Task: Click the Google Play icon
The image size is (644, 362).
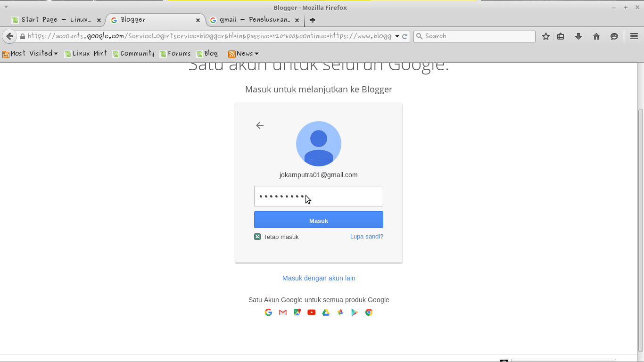Action: pyautogui.click(x=355, y=313)
